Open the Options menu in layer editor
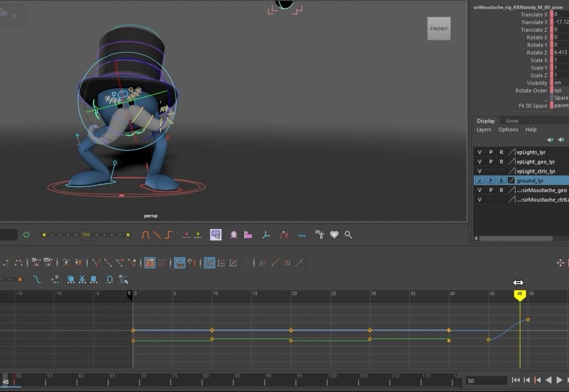Image resolution: width=569 pixels, height=392 pixels. pos(508,130)
